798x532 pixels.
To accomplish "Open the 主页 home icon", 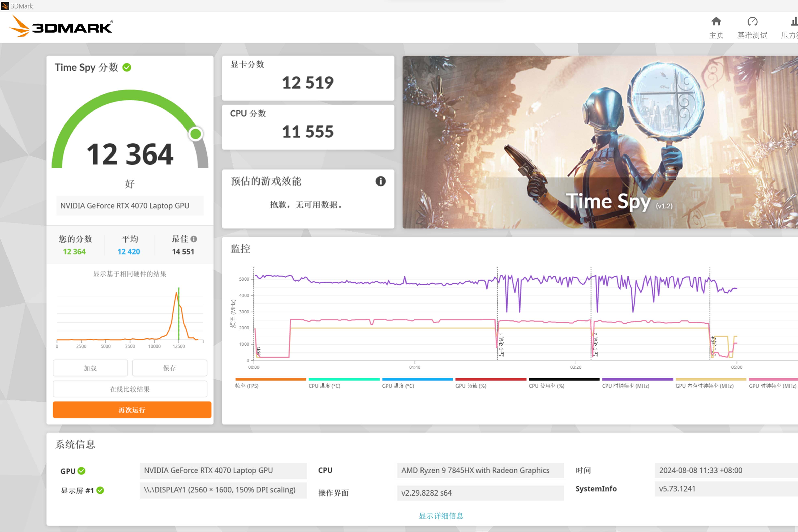I will point(716,22).
